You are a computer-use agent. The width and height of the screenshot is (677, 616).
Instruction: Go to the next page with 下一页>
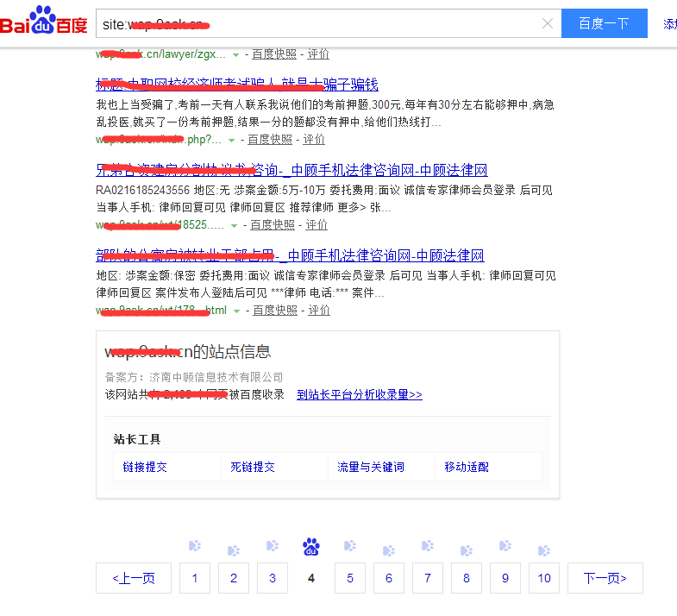(x=605, y=578)
